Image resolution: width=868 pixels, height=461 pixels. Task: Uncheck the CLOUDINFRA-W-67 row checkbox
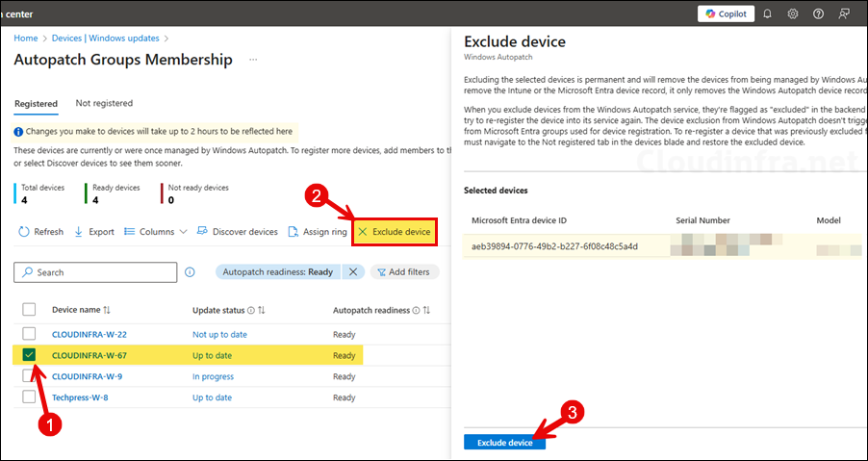(29, 355)
